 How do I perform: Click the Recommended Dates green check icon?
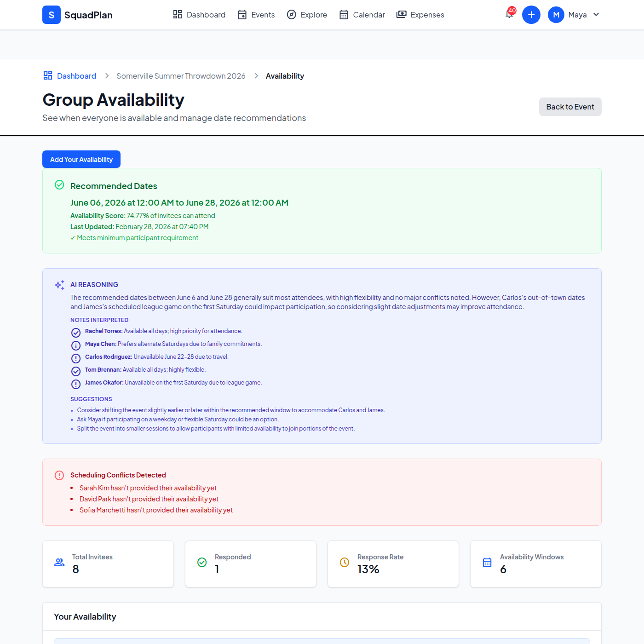59,185
